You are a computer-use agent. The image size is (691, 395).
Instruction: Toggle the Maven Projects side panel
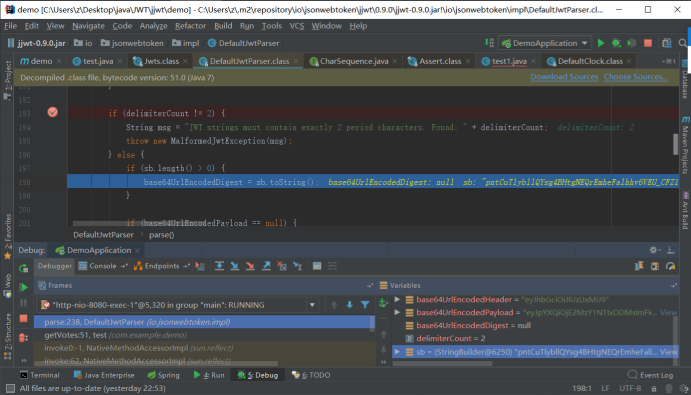(685, 145)
